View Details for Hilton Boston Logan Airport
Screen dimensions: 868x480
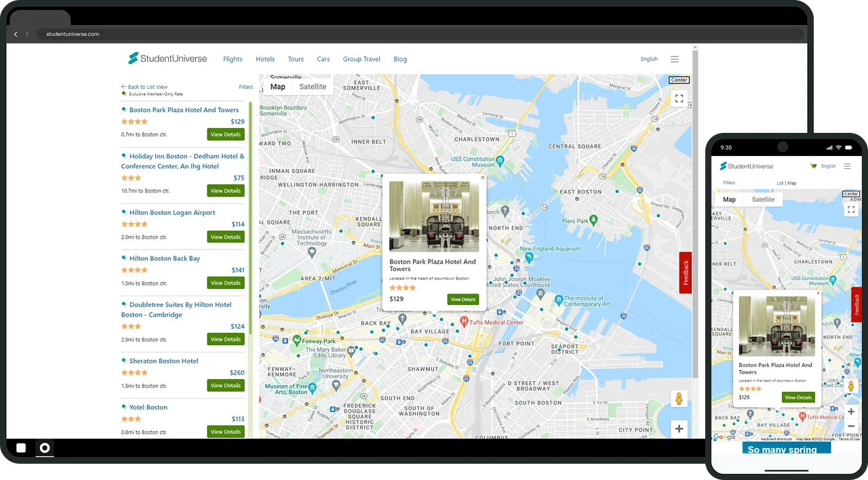[226, 237]
